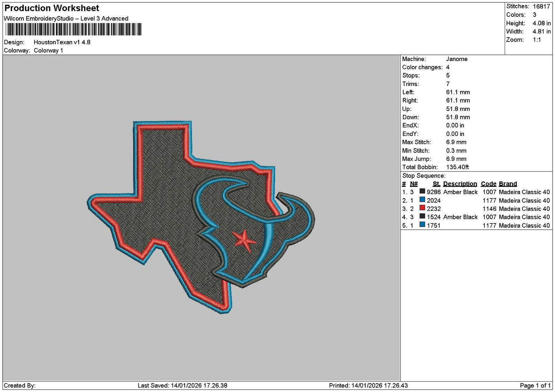The image size is (555, 392).
Task: Click the EndY value '0.00 in'
Action: (455, 134)
